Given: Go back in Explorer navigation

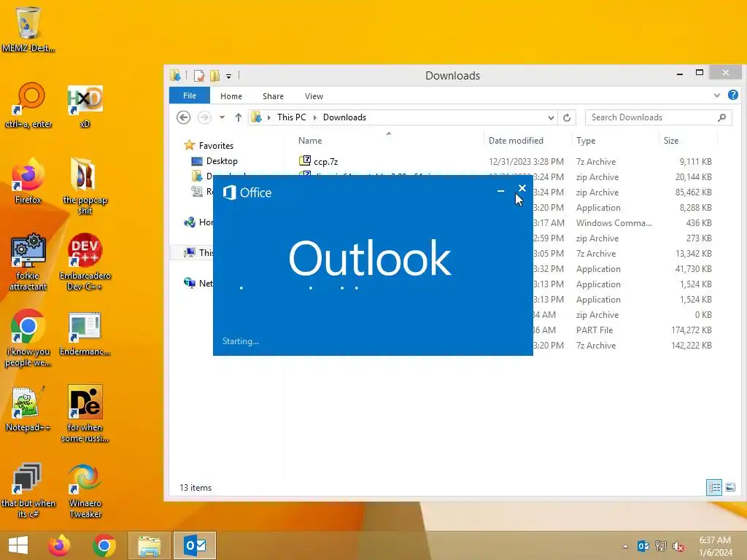Looking at the screenshot, I should pos(183,117).
